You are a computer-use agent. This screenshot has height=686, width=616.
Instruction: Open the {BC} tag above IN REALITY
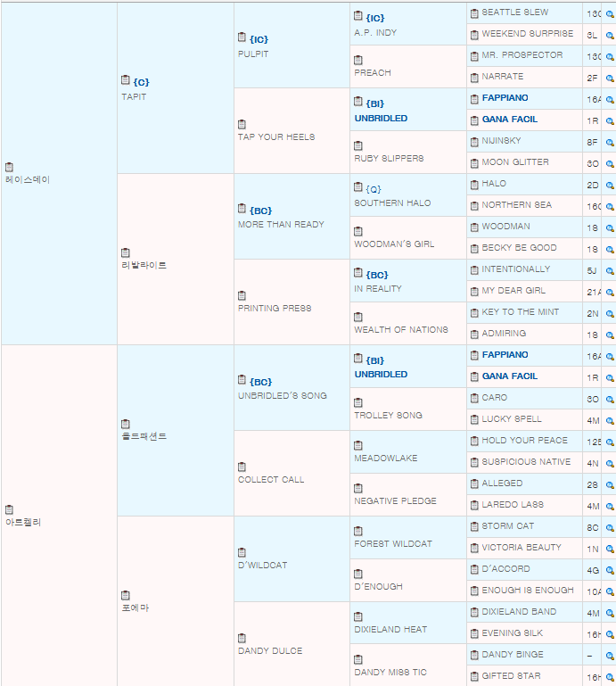377,275
